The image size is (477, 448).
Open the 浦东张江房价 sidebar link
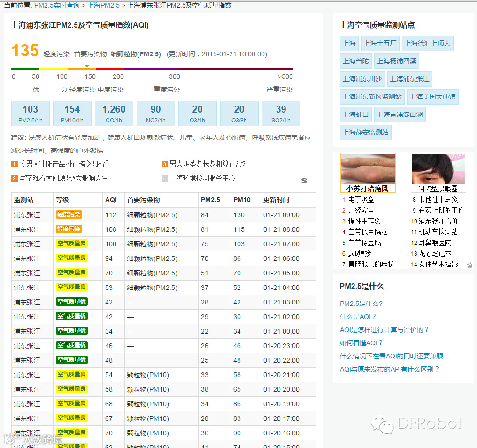pyautogui.click(x=438, y=221)
